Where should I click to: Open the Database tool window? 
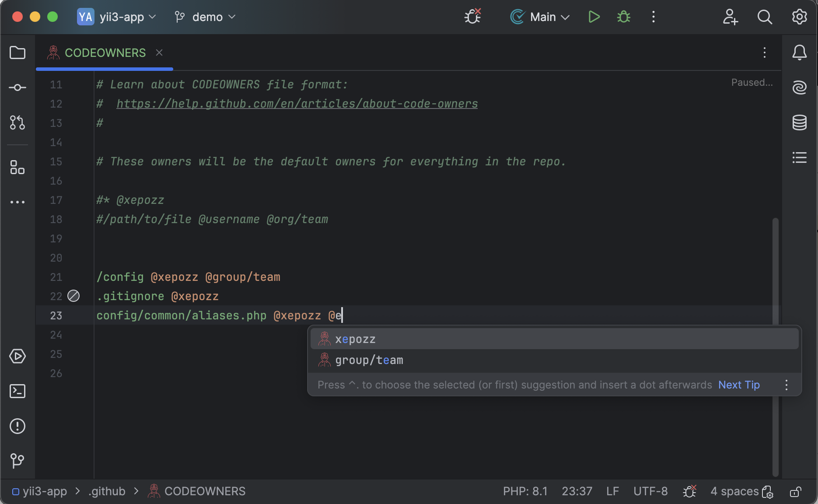(x=800, y=122)
